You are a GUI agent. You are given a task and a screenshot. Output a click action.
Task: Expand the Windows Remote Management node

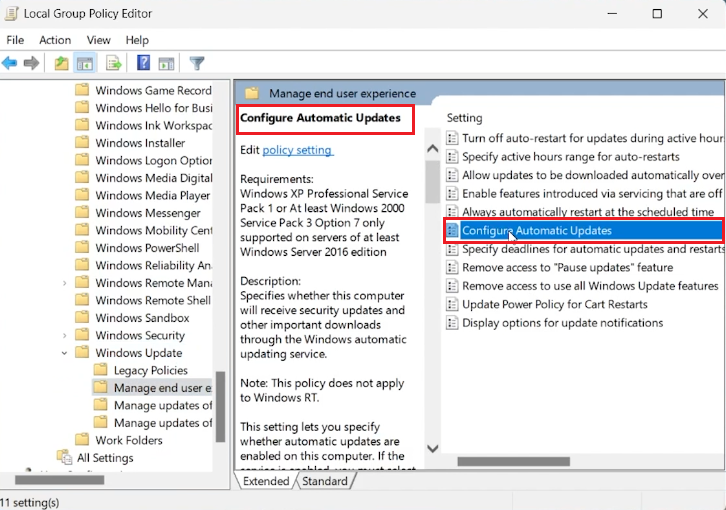coord(65,283)
